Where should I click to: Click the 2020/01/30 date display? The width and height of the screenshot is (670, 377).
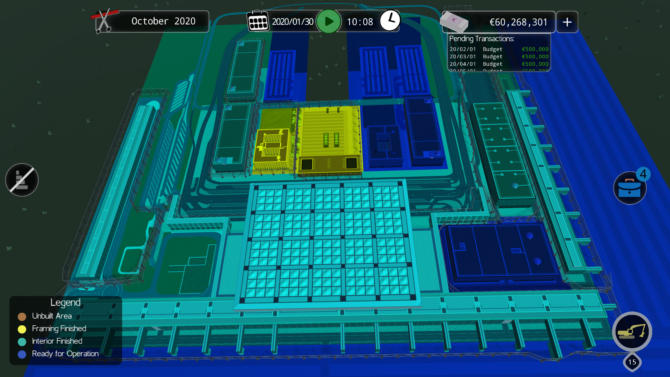click(293, 22)
